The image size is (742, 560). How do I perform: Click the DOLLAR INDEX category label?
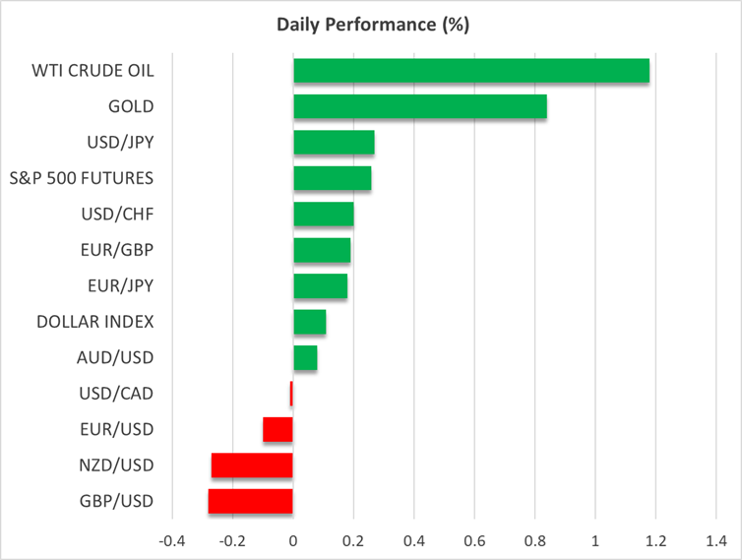94,322
